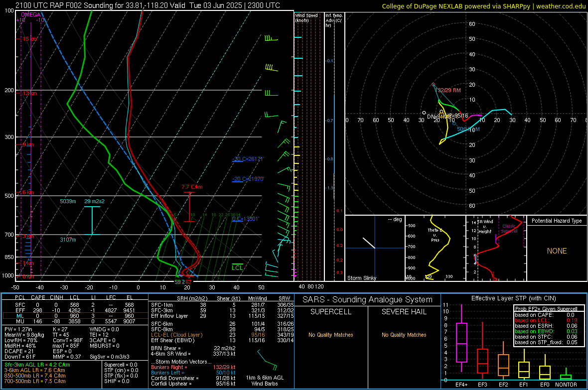Image resolution: width=588 pixels, height=390 pixels.
Task: Click the 50/10 LM hodograph label
Action: point(468,129)
